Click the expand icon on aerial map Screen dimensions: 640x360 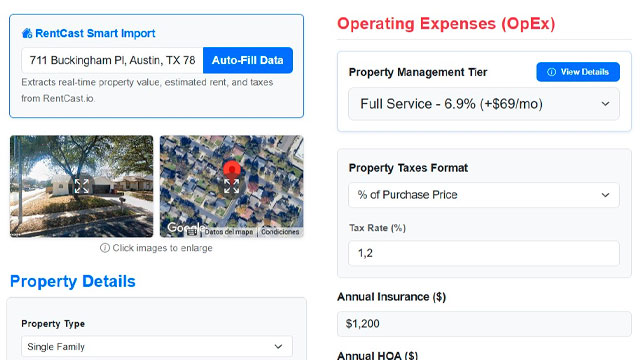[231, 186]
